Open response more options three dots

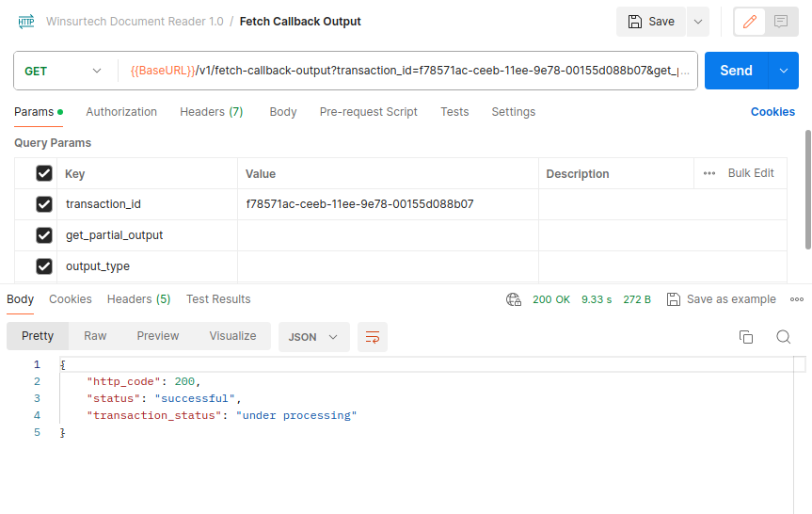pos(796,299)
